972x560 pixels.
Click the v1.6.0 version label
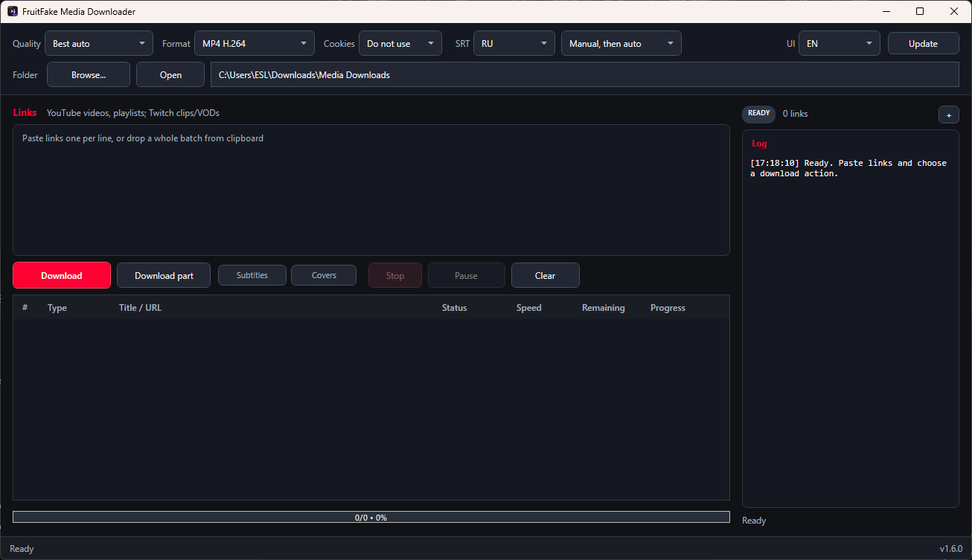(x=950, y=549)
